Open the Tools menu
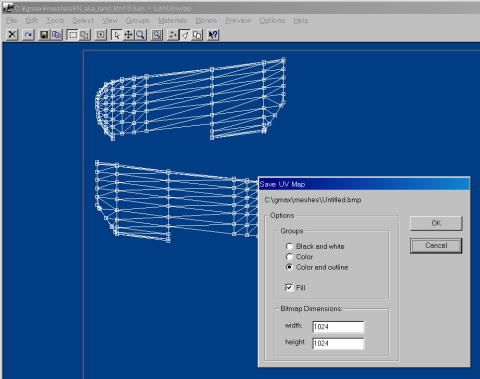The width and height of the screenshot is (480, 379). pos(55,20)
